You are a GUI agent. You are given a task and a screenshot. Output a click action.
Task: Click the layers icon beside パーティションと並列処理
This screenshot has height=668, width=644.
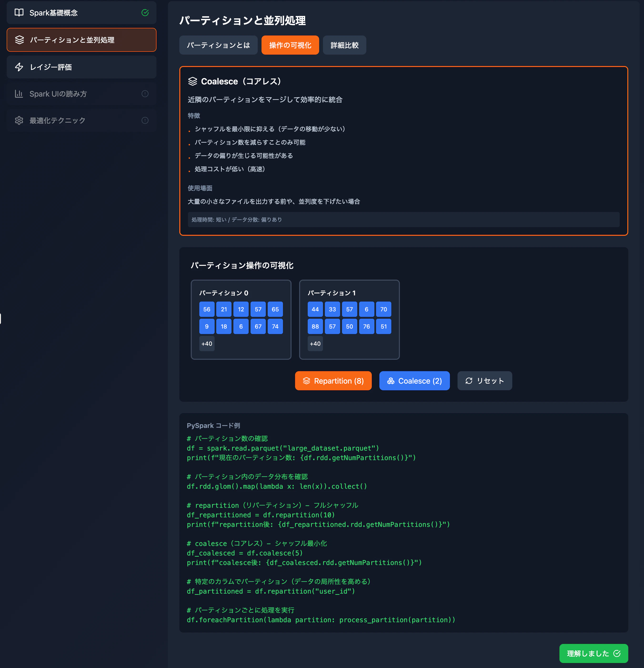point(20,40)
